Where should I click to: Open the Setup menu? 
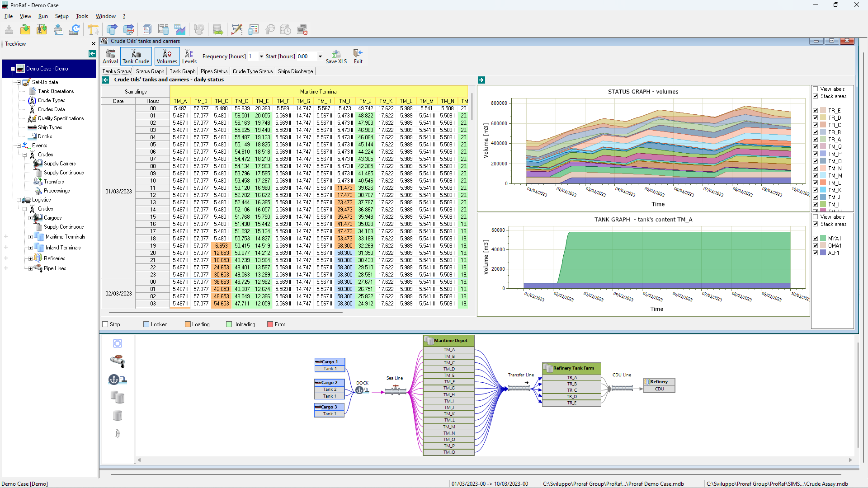(x=61, y=16)
